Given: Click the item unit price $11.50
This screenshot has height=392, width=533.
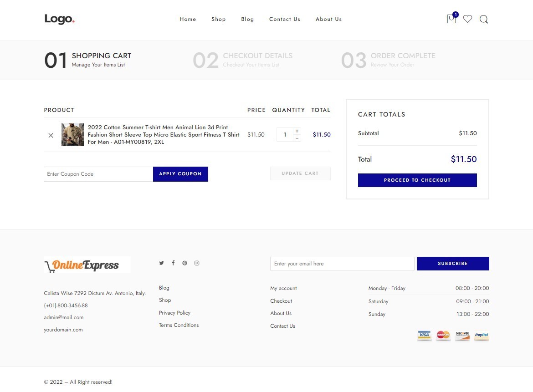Looking at the screenshot, I should pyautogui.click(x=256, y=134).
